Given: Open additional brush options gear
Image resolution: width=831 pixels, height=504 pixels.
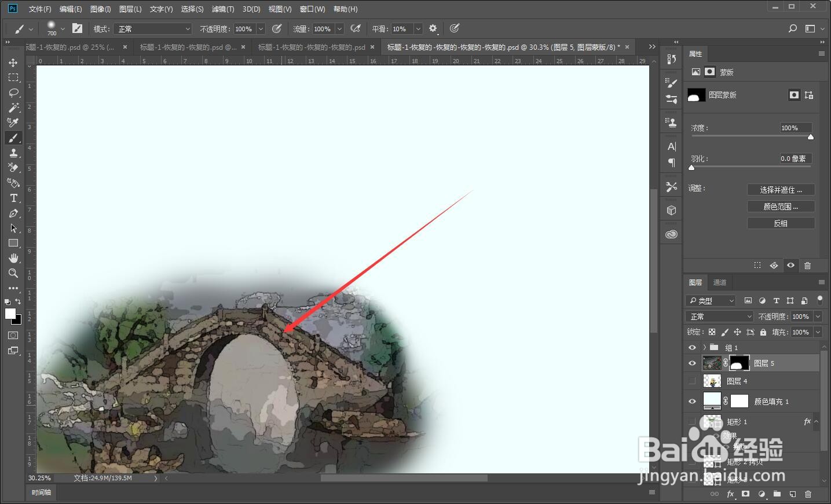Looking at the screenshot, I should [x=433, y=28].
